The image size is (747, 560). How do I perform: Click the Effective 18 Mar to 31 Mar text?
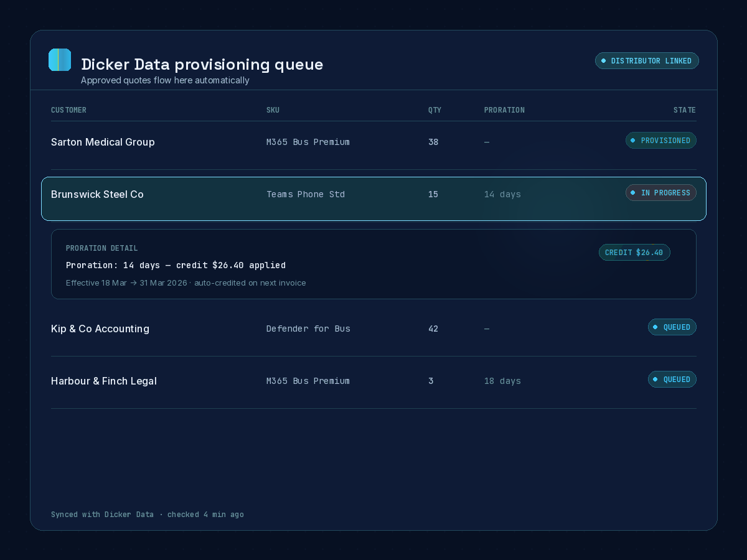pos(186,283)
